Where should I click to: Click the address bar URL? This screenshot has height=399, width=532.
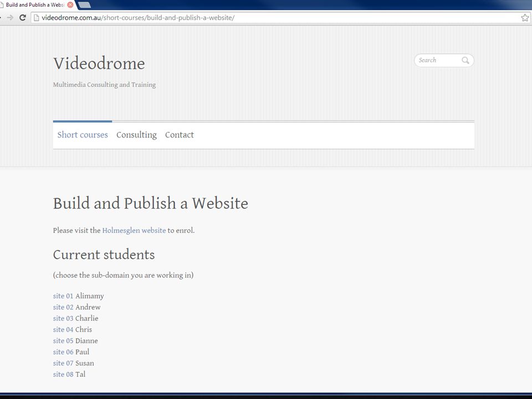click(x=138, y=18)
